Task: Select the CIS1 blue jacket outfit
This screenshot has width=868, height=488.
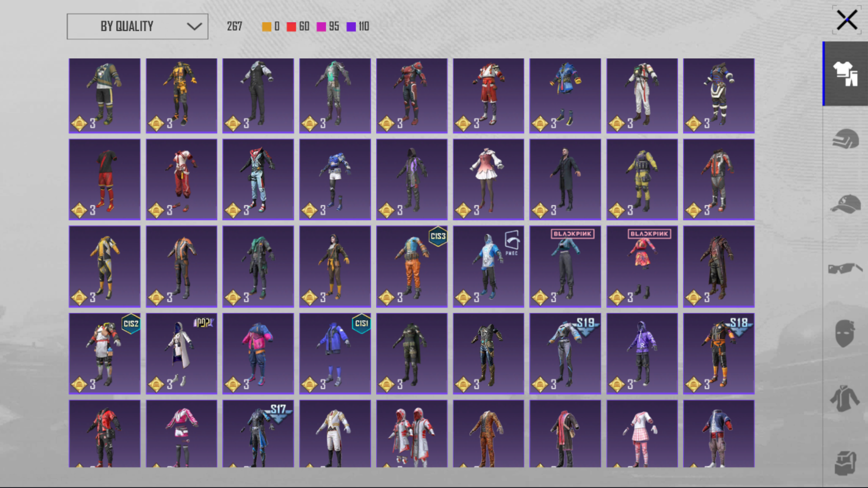Action: [335, 354]
